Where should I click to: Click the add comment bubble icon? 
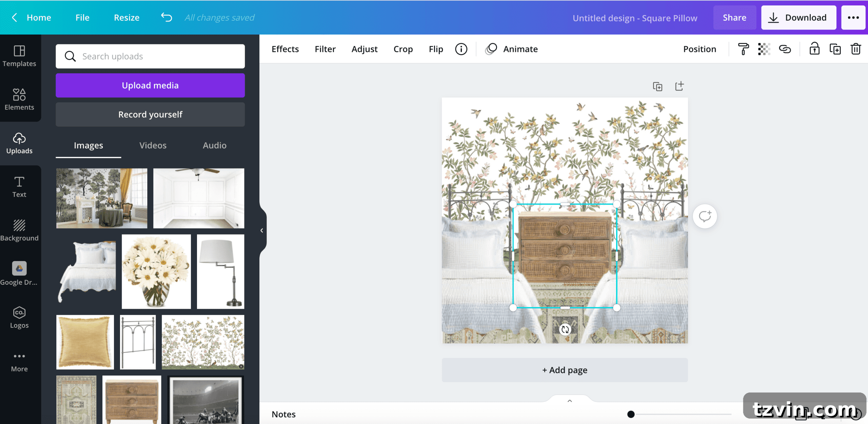pos(705,216)
